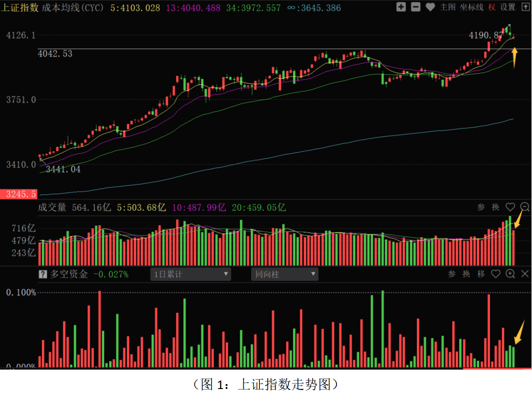The image size is (532, 395).
Task: Click 移 in the 多空资金 panel
Action: [x=481, y=274]
